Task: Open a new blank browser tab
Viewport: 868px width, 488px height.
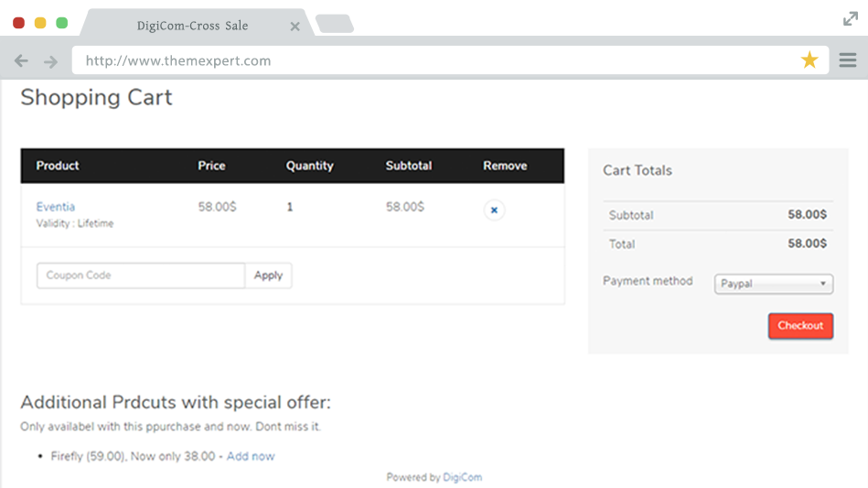Action: [x=335, y=24]
